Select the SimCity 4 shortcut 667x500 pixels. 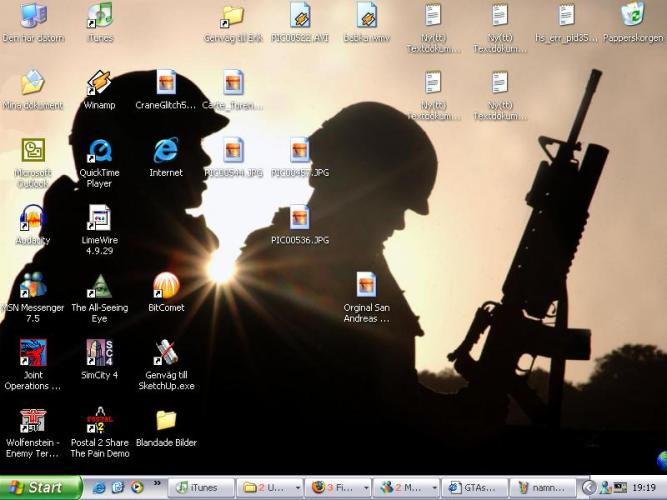point(98,354)
